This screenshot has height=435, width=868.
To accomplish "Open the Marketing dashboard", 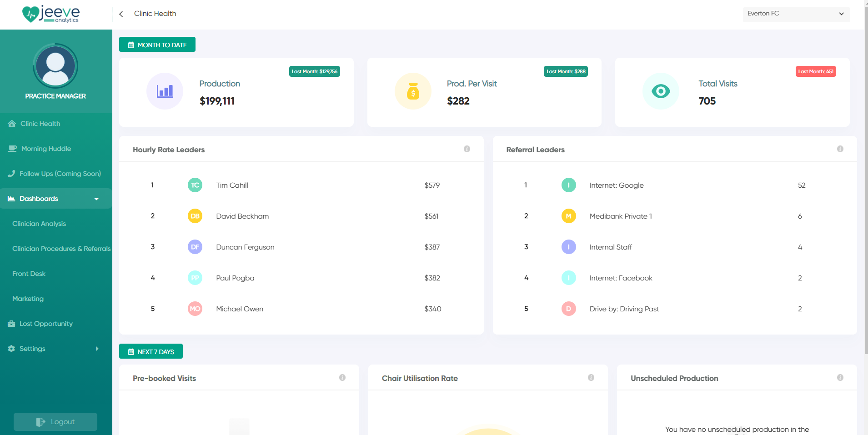I will tap(28, 299).
